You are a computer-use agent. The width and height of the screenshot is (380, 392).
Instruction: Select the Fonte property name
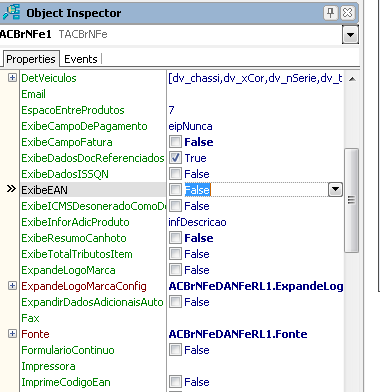click(x=35, y=334)
